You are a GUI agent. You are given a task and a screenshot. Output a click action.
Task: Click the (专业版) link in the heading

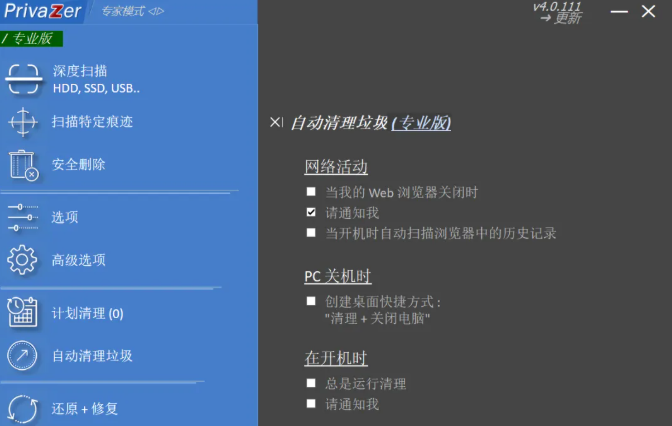421,123
